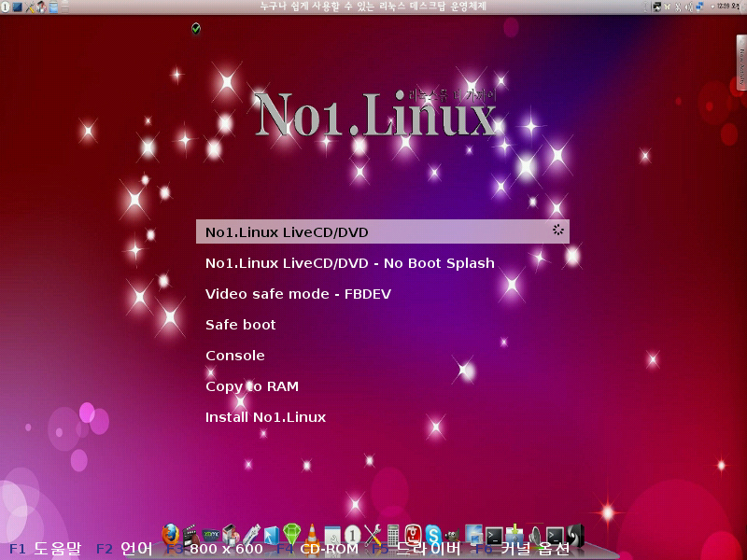Image resolution: width=747 pixels, height=560 pixels.
Task: Open the USB drive tool in dock
Action: point(251,534)
